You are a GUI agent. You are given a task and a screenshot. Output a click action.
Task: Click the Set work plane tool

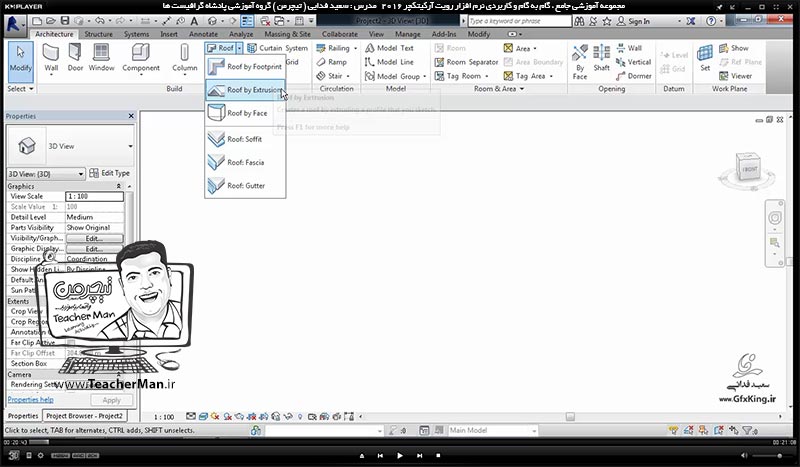tap(705, 58)
